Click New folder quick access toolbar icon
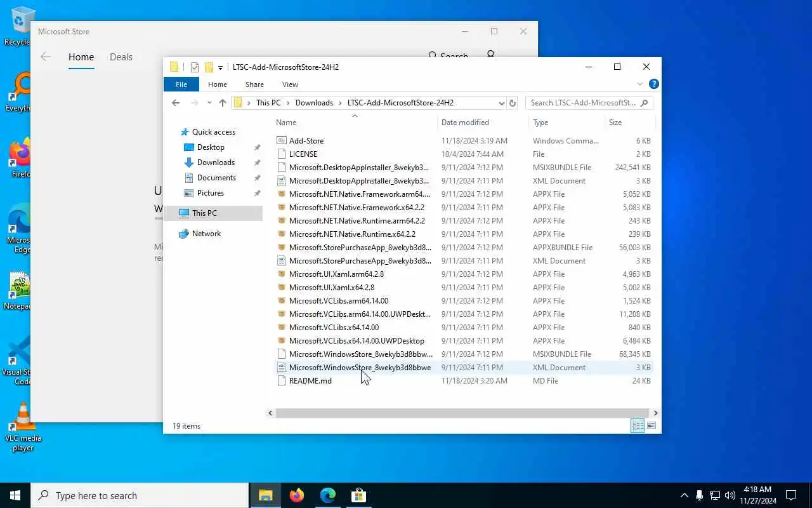Viewport: 812px width, 508px height. 209,67
